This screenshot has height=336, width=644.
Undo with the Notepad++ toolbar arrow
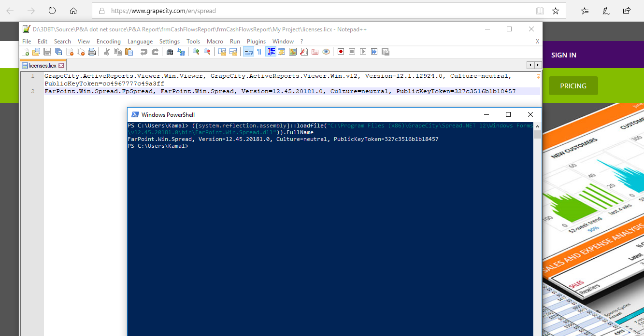[144, 52]
